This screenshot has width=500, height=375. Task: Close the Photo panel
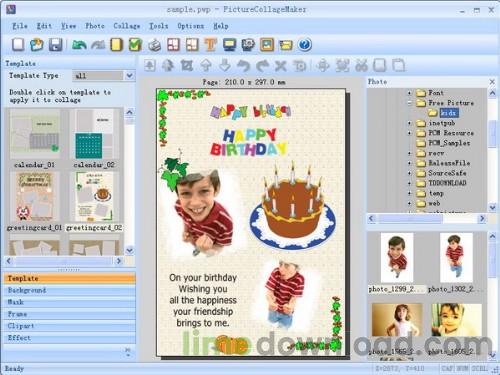click(x=492, y=81)
